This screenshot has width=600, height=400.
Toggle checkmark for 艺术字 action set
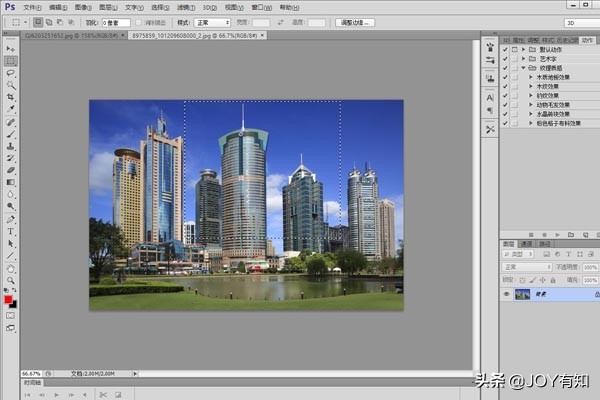point(505,59)
